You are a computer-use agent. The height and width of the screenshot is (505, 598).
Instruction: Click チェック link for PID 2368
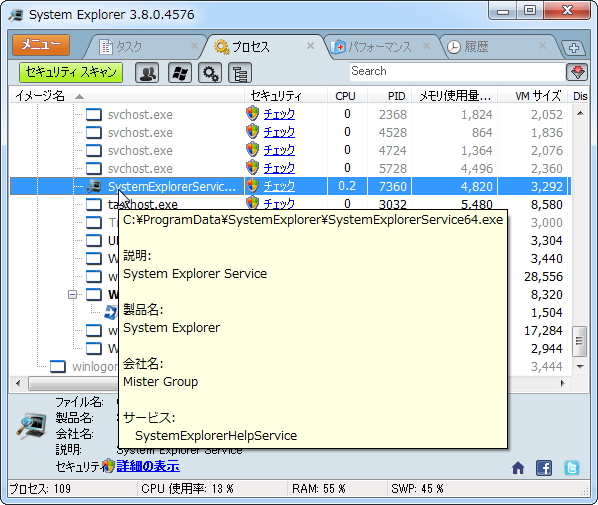(x=279, y=114)
